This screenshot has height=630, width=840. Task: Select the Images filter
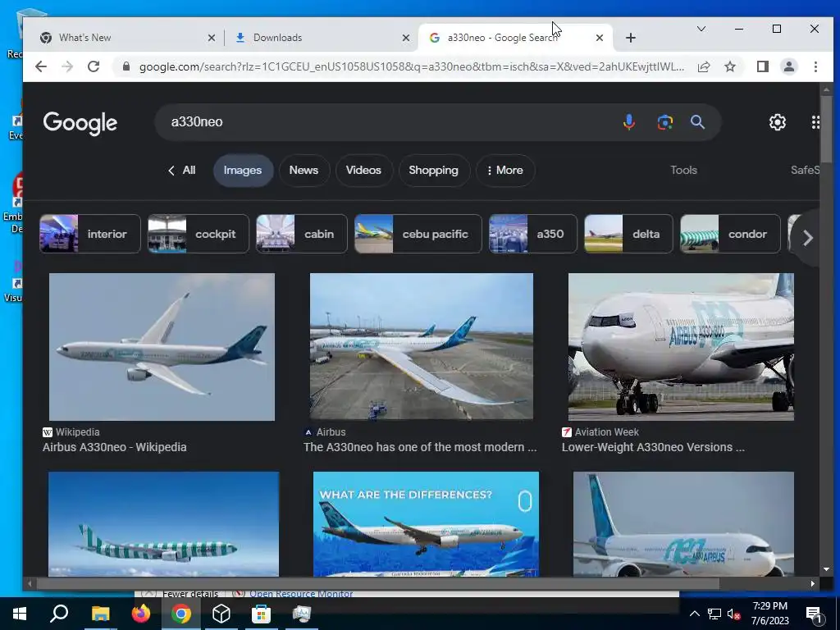coord(243,171)
